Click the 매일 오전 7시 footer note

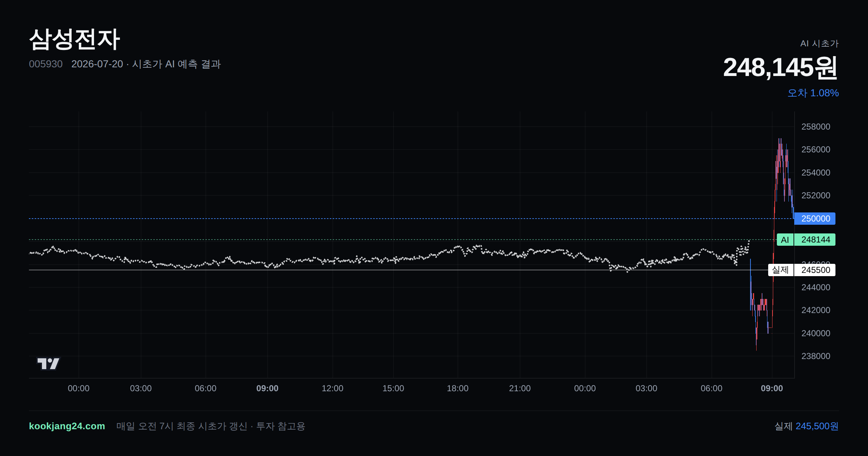tap(210, 426)
